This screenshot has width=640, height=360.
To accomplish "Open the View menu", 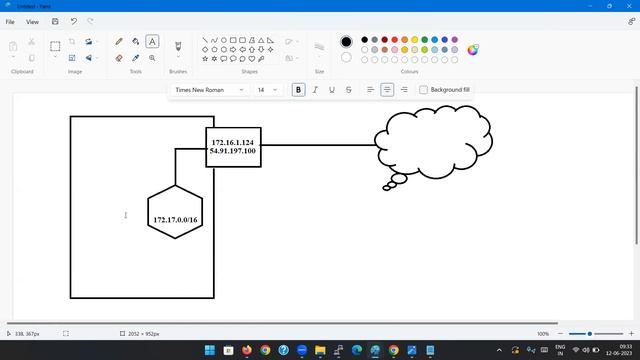I will click(x=32, y=22).
